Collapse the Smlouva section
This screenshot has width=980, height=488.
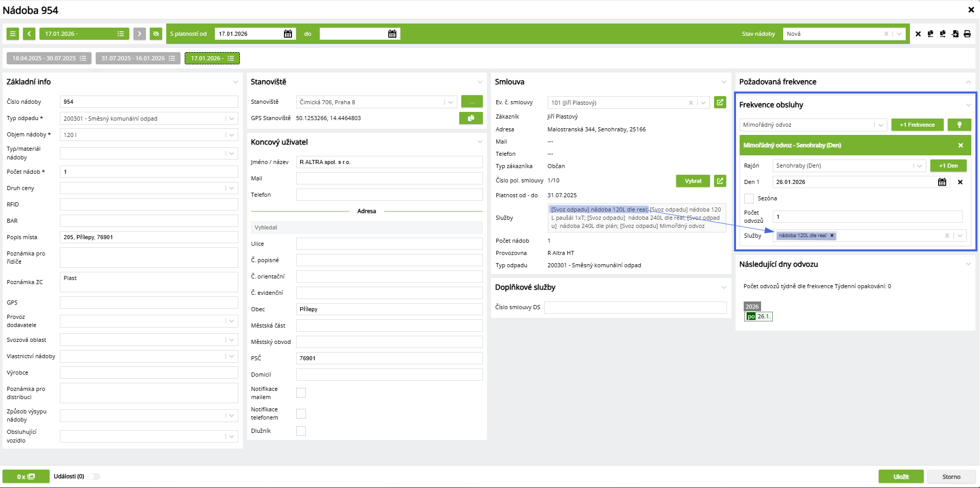click(x=724, y=82)
